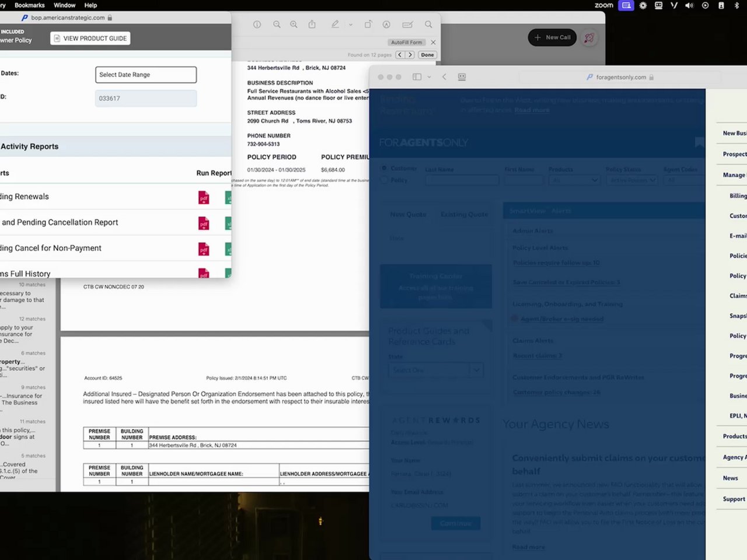Expand sidebar options chevron in foragentsonly window
The image size is (747, 560).
click(x=429, y=77)
